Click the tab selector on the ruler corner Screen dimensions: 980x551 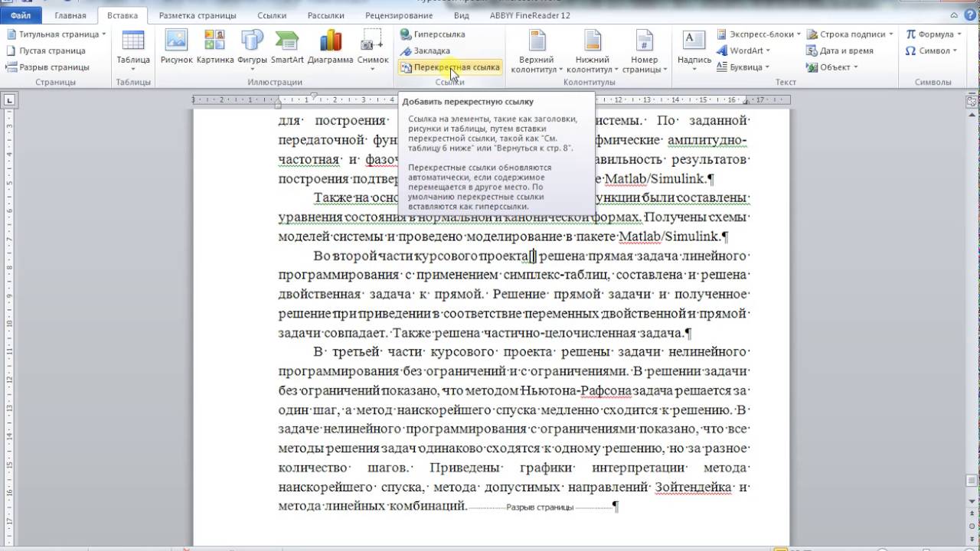[x=9, y=99]
